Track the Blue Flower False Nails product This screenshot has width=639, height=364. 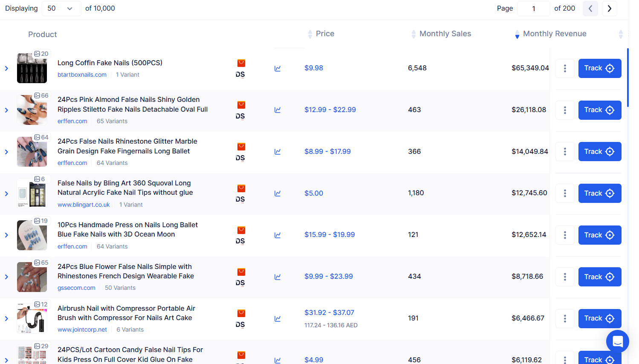coord(600,277)
